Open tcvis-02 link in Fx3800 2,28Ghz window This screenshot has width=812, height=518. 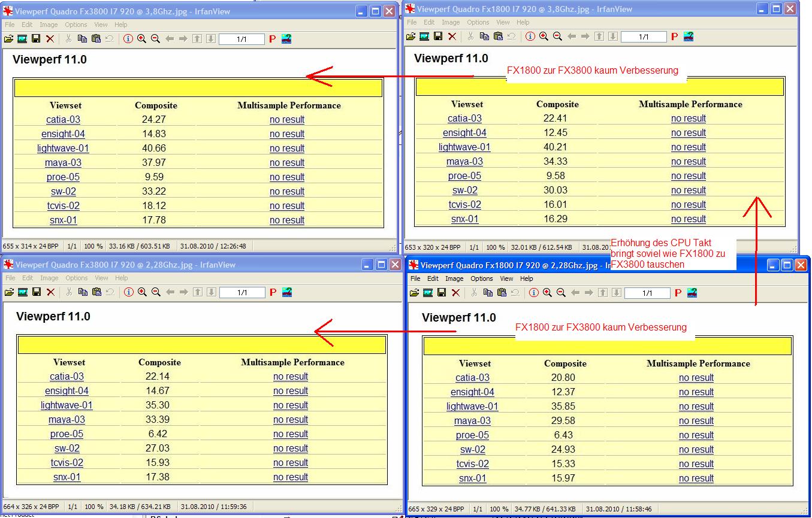(x=67, y=462)
